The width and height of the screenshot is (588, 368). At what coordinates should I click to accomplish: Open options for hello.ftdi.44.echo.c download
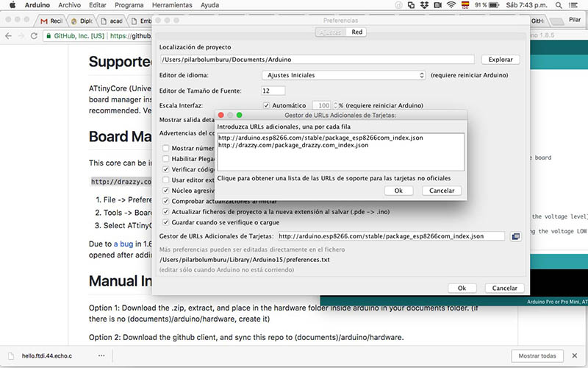coord(101,355)
